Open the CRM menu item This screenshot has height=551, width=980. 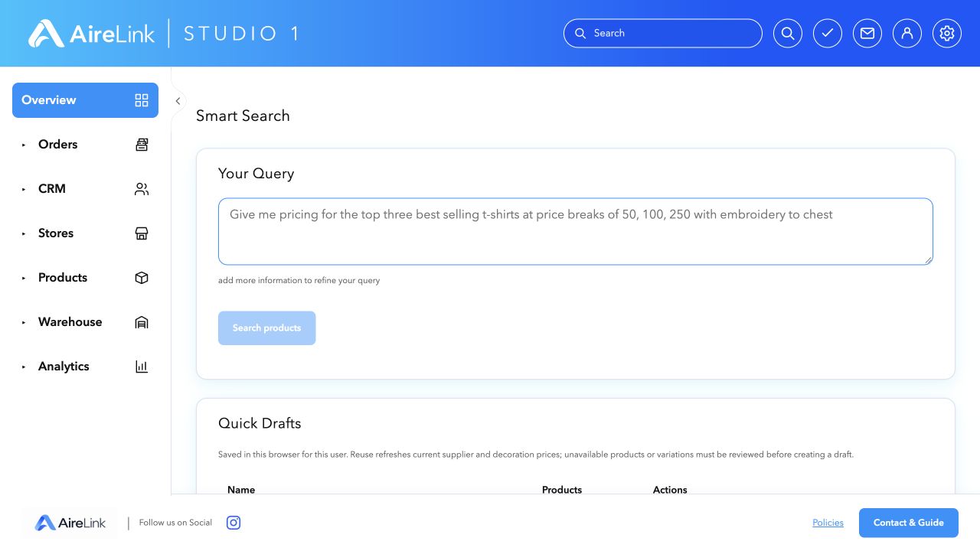(85, 189)
